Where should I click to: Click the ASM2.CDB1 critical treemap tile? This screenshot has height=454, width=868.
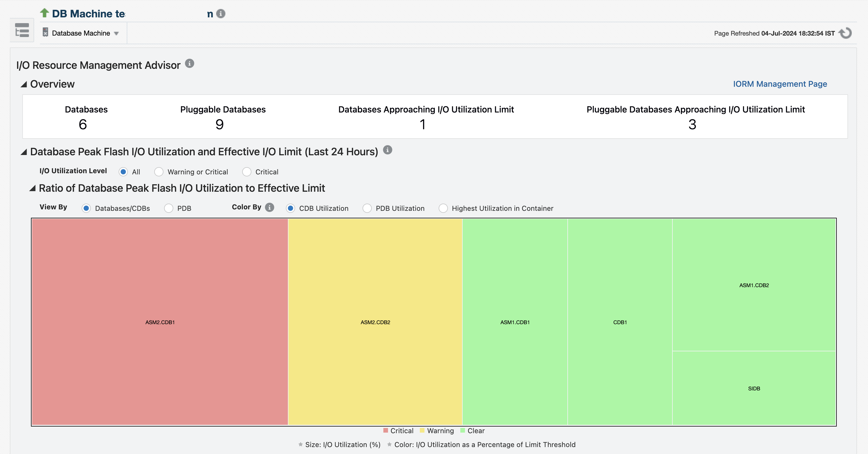pos(160,322)
